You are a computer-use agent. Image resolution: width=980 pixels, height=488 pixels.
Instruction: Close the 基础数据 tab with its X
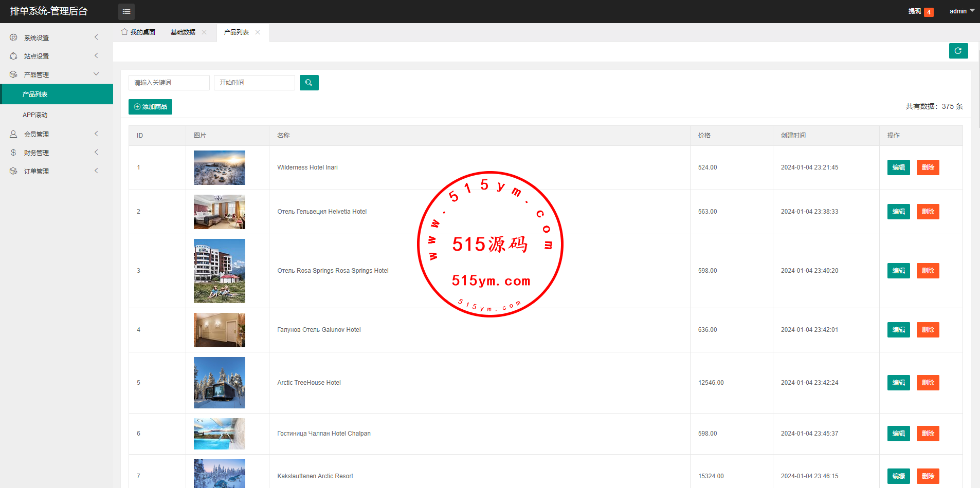pyautogui.click(x=204, y=32)
